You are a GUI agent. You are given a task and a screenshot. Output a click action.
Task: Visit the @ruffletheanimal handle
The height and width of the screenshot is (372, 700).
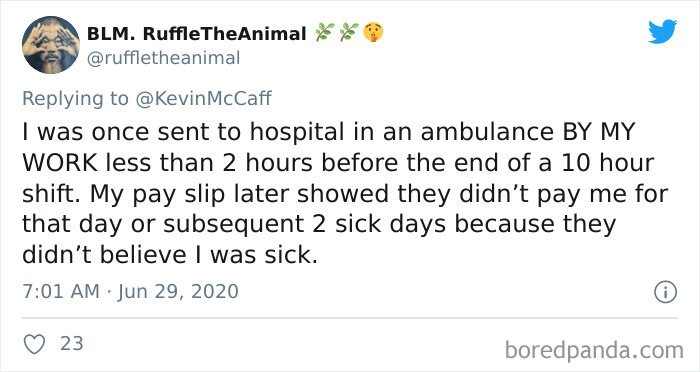tap(163, 58)
